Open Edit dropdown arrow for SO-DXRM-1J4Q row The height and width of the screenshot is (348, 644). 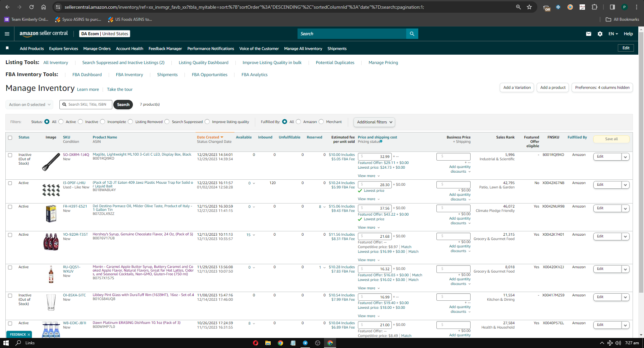point(626,157)
